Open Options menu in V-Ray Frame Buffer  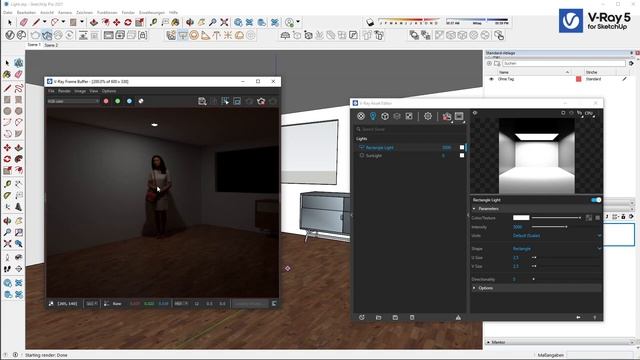point(109,91)
